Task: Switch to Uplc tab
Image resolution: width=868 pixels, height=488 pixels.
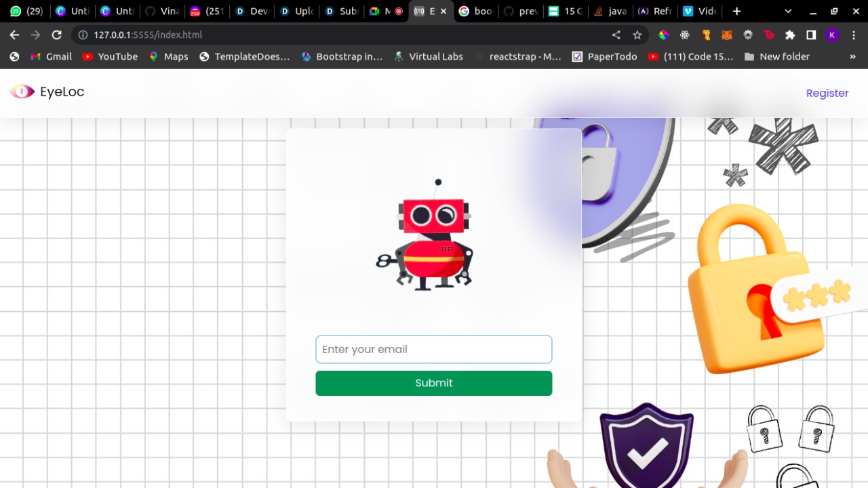Action: [x=296, y=12]
